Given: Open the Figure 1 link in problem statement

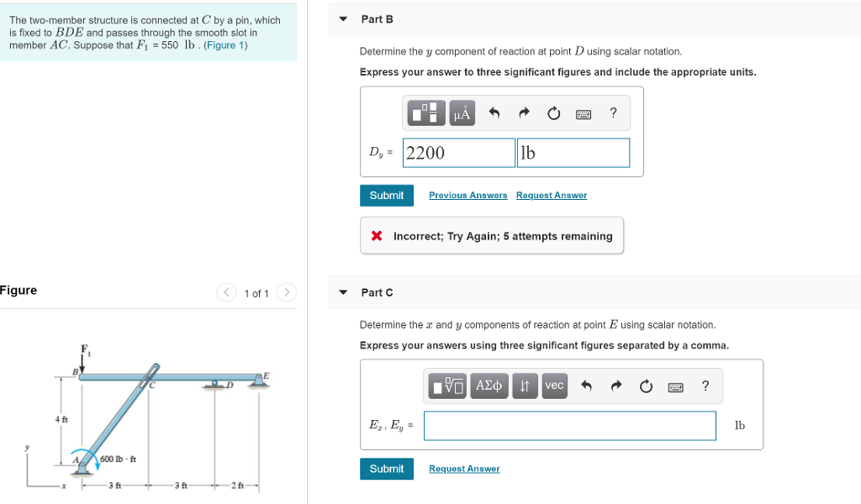Looking at the screenshot, I should point(222,45).
